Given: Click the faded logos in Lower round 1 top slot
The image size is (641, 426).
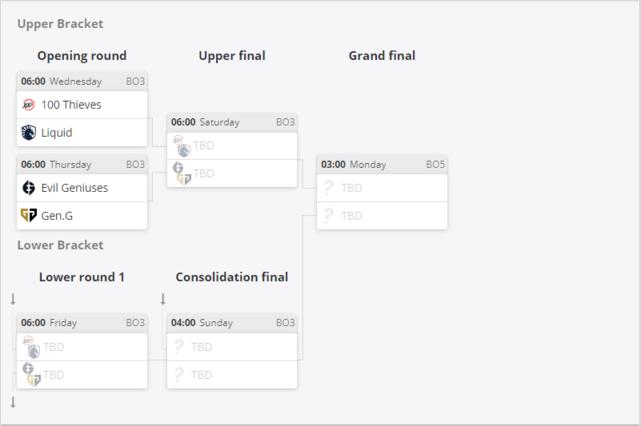Looking at the screenshot, I should pos(31,347).
